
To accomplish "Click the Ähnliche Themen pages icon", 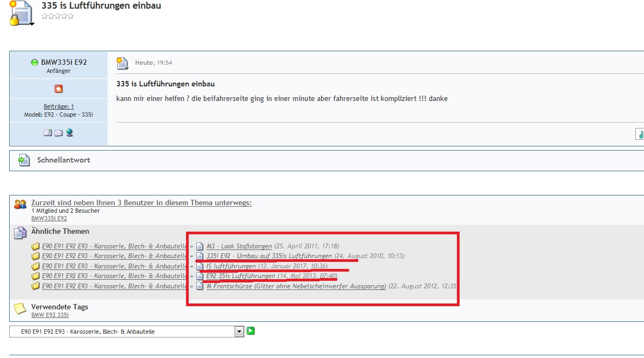I will click(x=20, y=233).
